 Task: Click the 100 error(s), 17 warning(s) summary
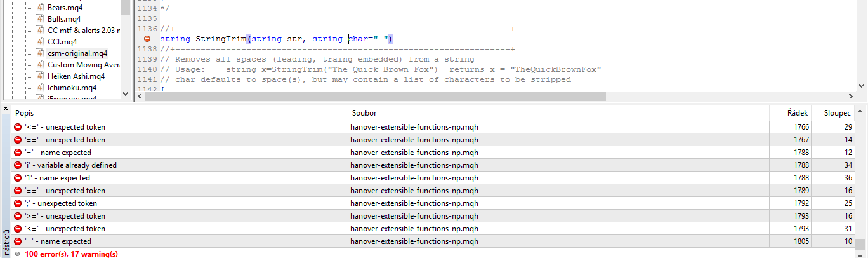71,254
